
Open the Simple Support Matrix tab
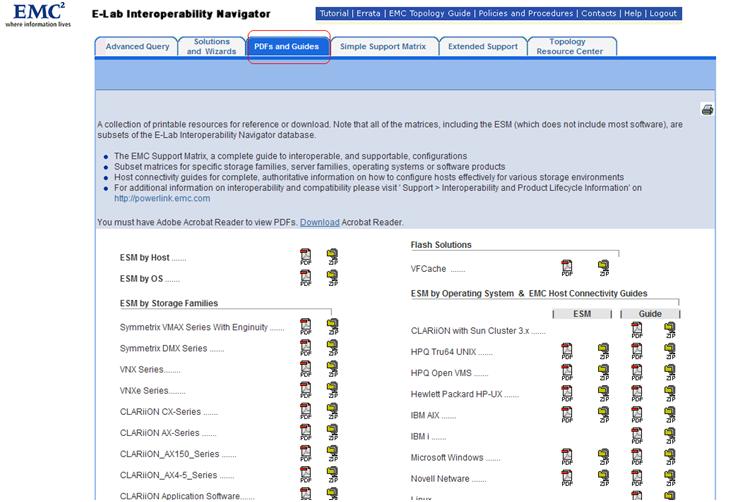pos(383,47)
